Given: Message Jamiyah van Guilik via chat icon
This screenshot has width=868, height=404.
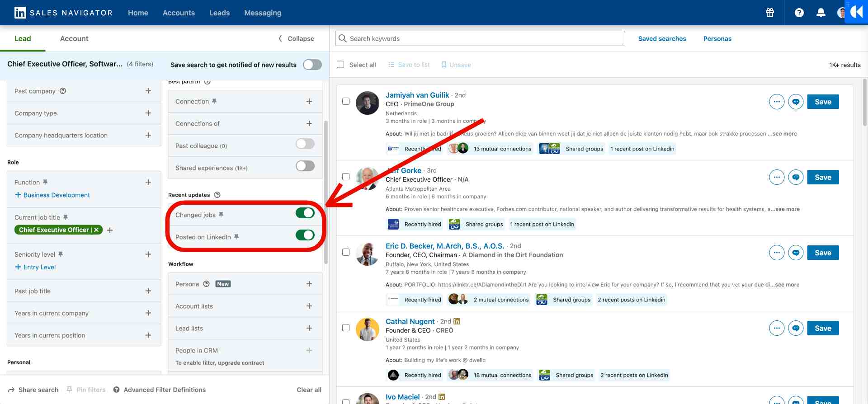Looking at the screenshot, I should (x=796, y=102).
